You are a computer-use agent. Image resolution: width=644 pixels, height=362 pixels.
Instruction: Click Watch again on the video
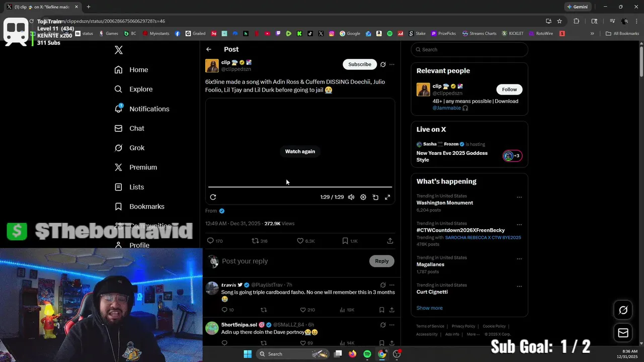[x=300, y=151]
